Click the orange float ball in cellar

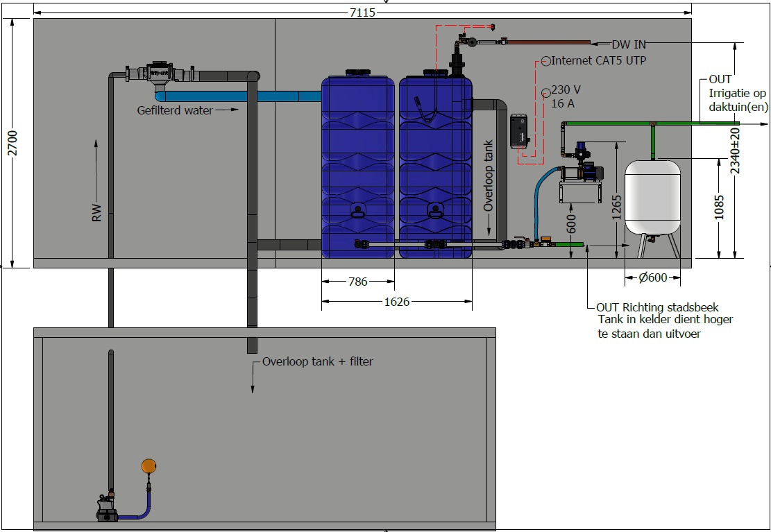[x=148, y=465]
